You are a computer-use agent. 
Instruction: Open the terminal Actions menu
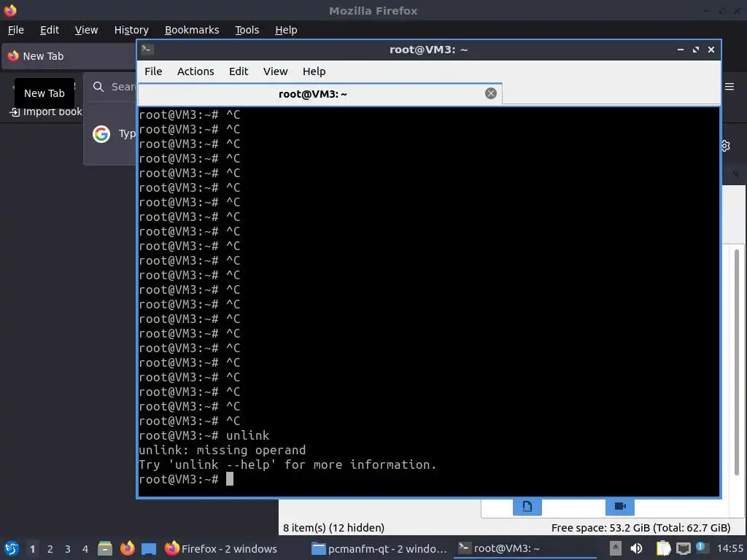click(x=196, y=71)
